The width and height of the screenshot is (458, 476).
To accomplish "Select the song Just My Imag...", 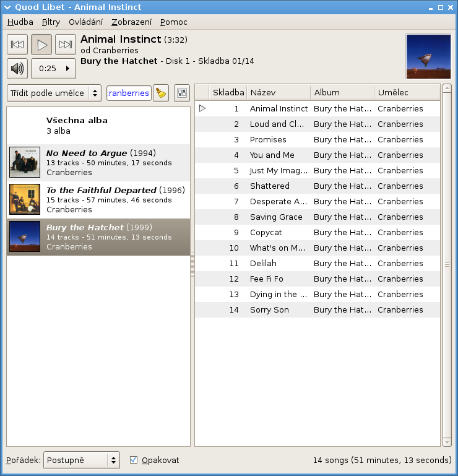I will [317, 171].
